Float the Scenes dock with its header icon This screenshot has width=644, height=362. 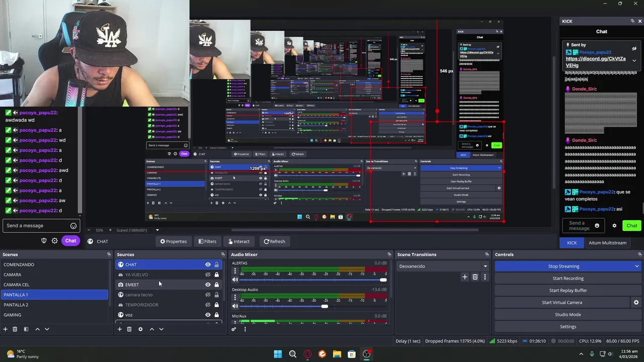109,254
